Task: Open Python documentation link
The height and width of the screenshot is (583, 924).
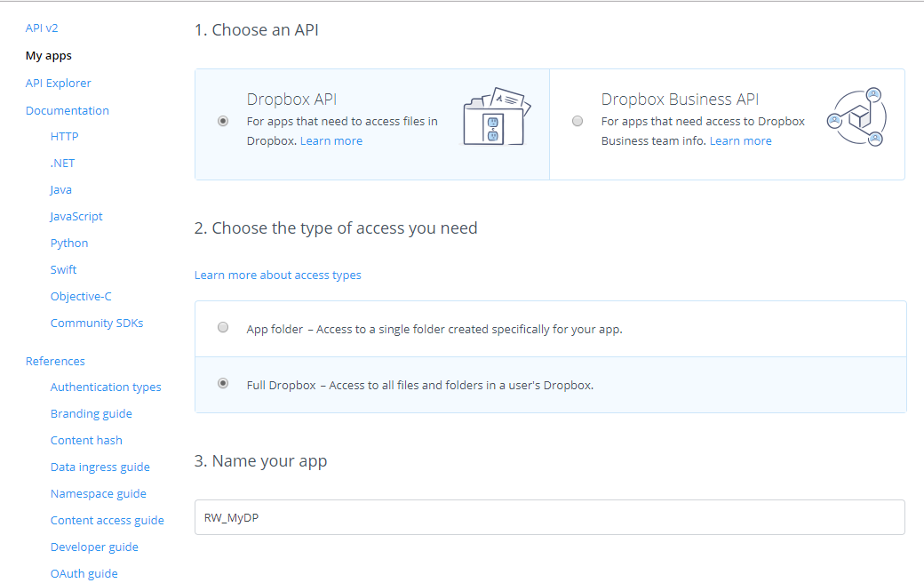Action: (x=69, y=244)
